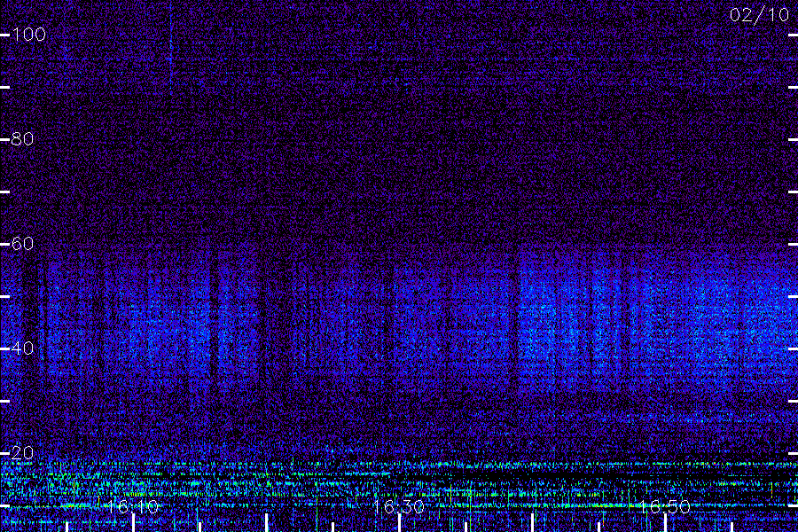Click the 100 frequency axis label
This screenshot has height=532, width=798.
click(x=28, y=35)
